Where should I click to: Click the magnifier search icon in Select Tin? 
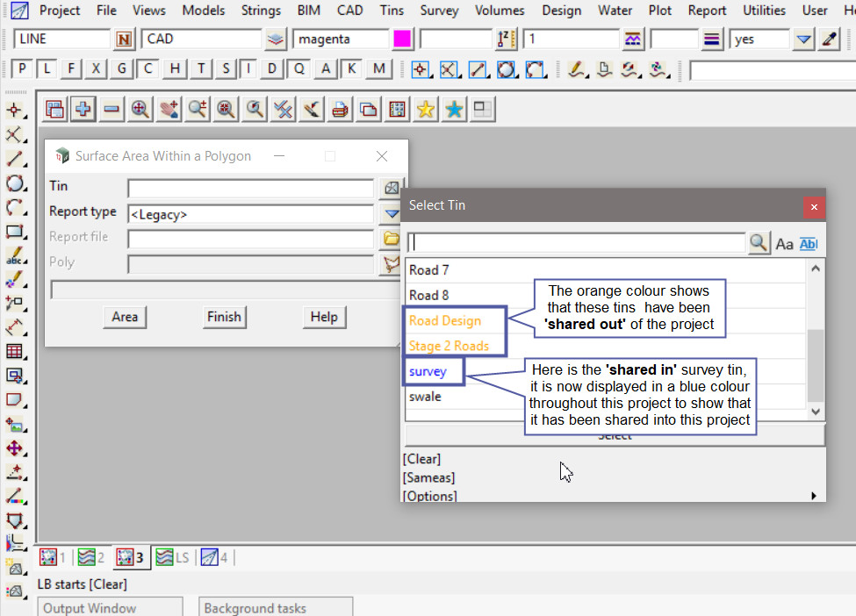(759, 243)
